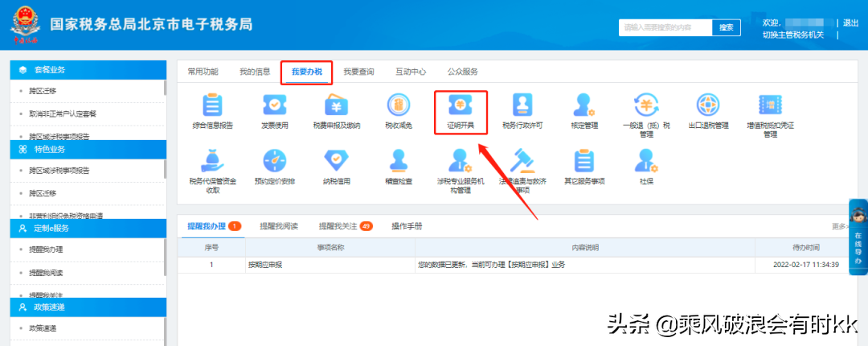
Task: Click the 待办时间 column header
Action: coord(806,247)
